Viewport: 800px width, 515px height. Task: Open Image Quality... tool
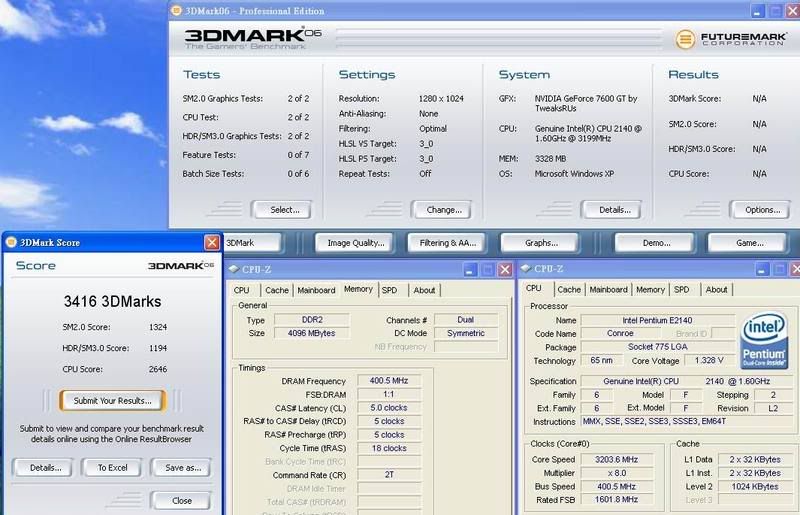click(354, 243)
